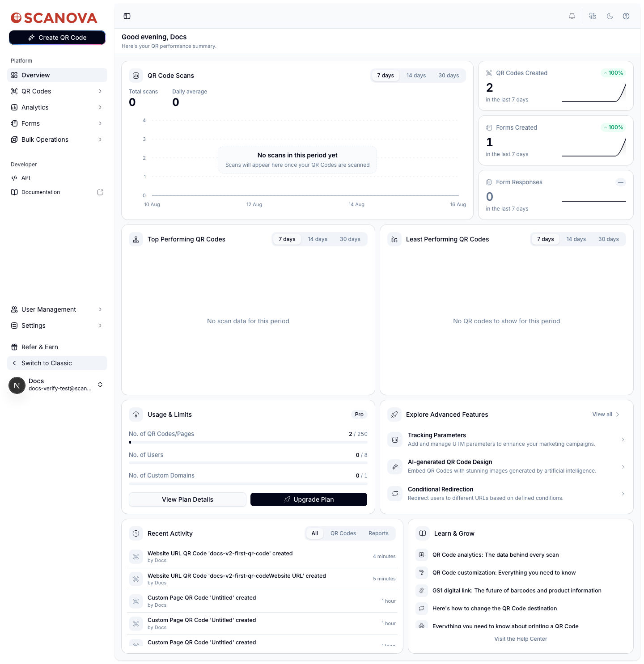Click the Upgrade Plan button

[309, 499]
